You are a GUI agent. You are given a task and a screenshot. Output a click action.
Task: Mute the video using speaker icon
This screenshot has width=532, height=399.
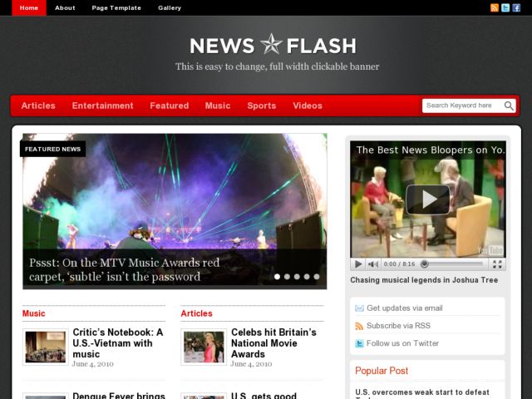click(x=373, y=264)
